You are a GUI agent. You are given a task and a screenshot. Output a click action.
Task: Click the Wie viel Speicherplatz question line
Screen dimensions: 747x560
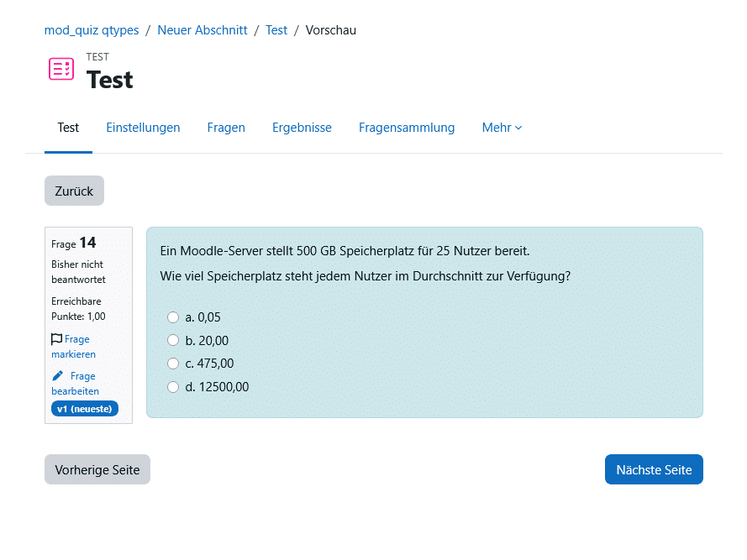point(366,276)
